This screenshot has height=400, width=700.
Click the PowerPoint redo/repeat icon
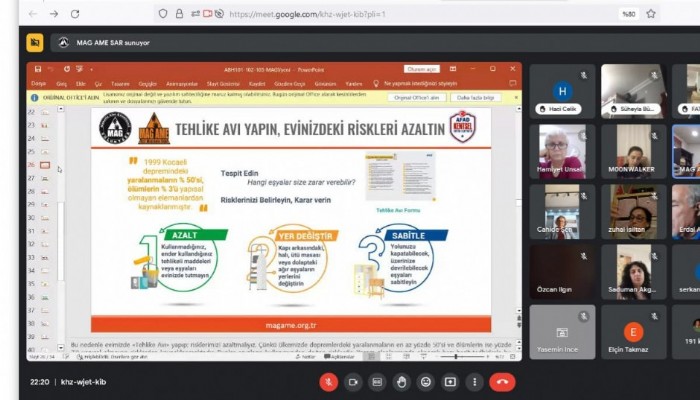pos(67,69)
